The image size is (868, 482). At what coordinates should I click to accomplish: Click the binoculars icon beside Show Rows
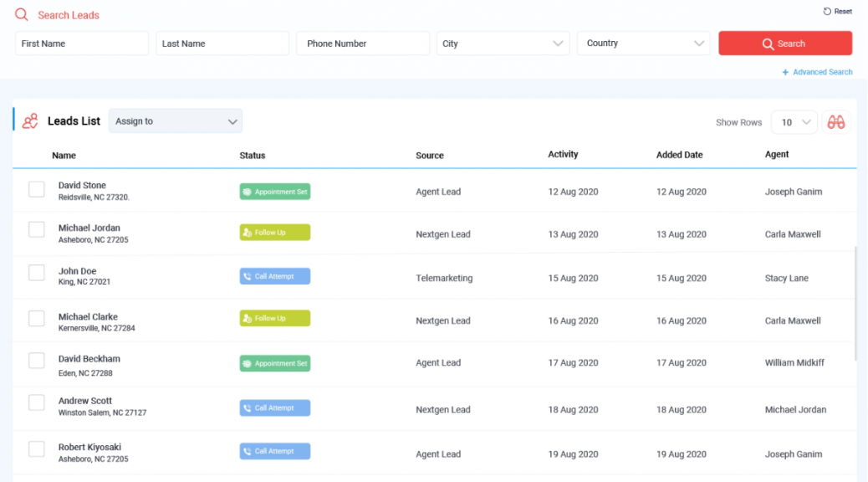click(x=836, y=122)
